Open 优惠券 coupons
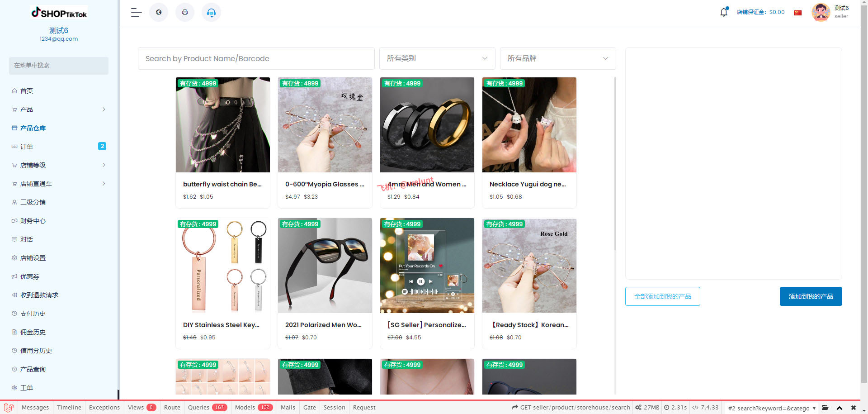The height and width of the screenshot is (414, 868). (x=59, y=276)
